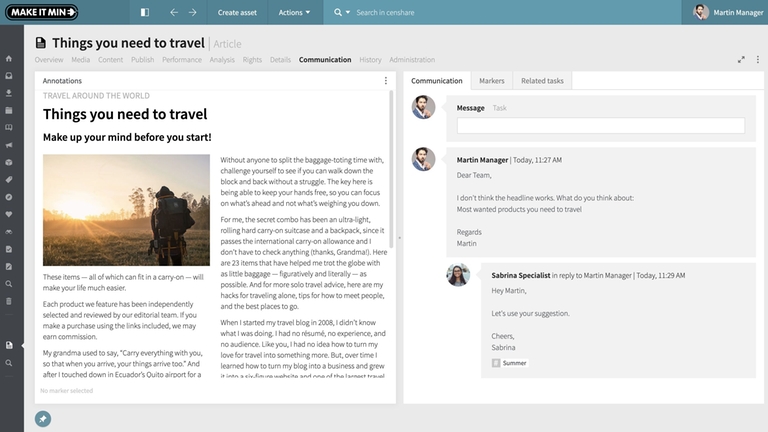Viewport: 768px width, 432px height.
Task: Open the Content tab
Action: pyautogui.click(x=110, y=60)
